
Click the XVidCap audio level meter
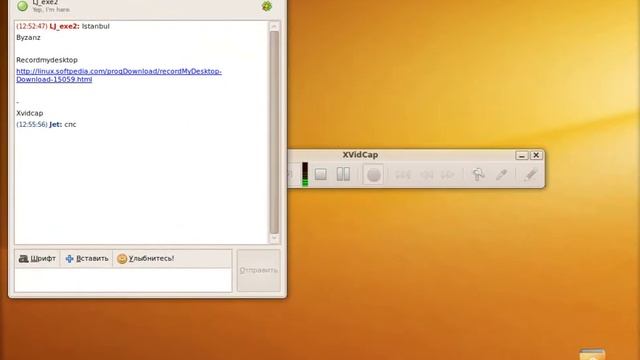(305, 174)
